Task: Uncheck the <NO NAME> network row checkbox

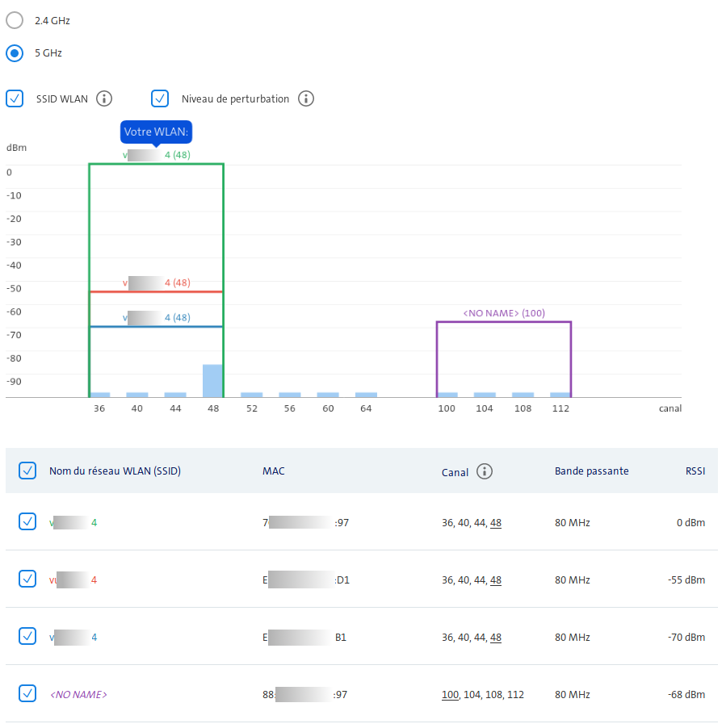Action: pyautogui.click(x=27, y=693)
